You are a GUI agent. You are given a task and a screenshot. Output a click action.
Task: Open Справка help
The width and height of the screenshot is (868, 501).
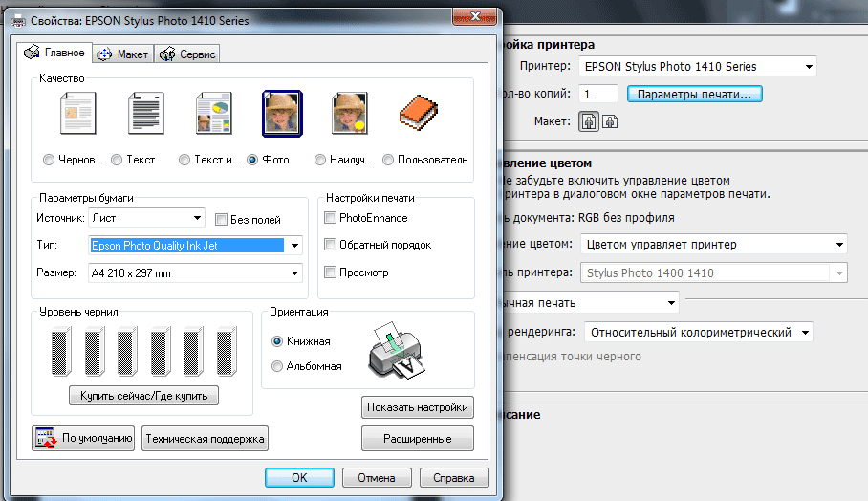454,478
